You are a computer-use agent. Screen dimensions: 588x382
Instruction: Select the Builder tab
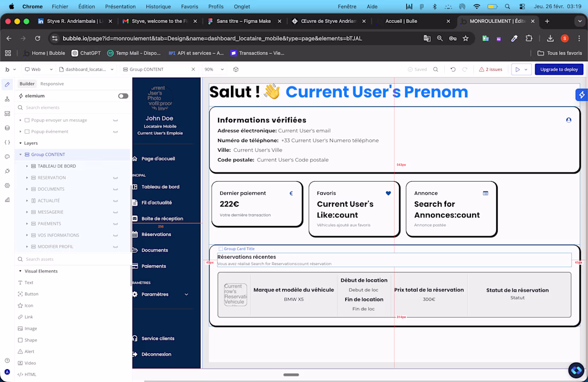click(27, 83)
